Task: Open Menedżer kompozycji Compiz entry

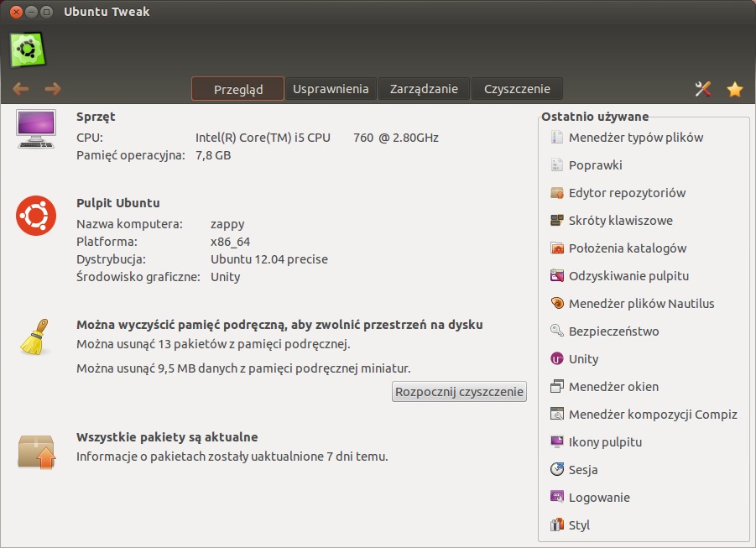Action: pyautogui.click(x=654, y=414)
